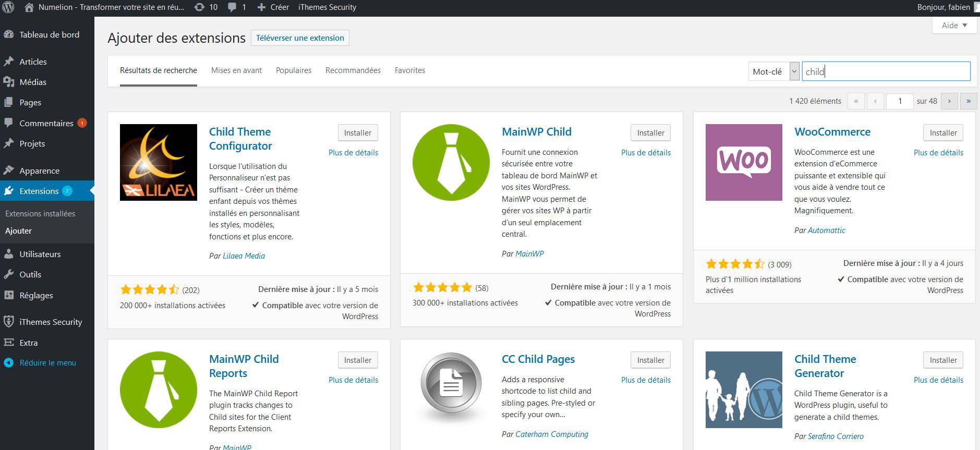The height and width of the screenshot is (450, 980).
Task: Open the Mot-clé search type dropdown
Action: click(x=773, y=71)
